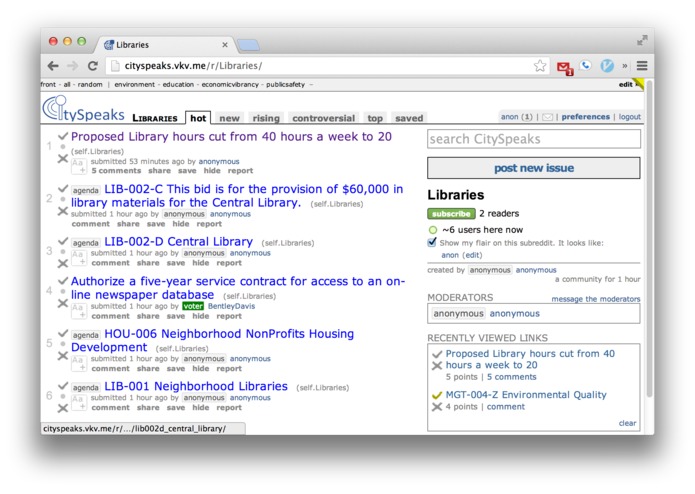Open the blue checkmark extension icon

tap(607, 66)
